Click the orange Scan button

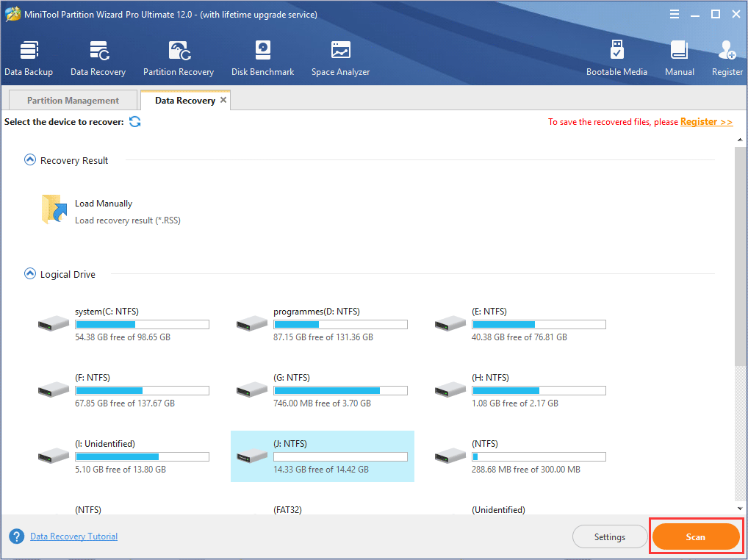(695, 537)
